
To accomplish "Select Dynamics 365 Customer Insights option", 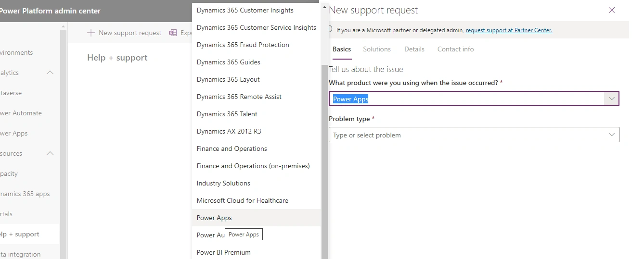I will (x=256, y=10).
